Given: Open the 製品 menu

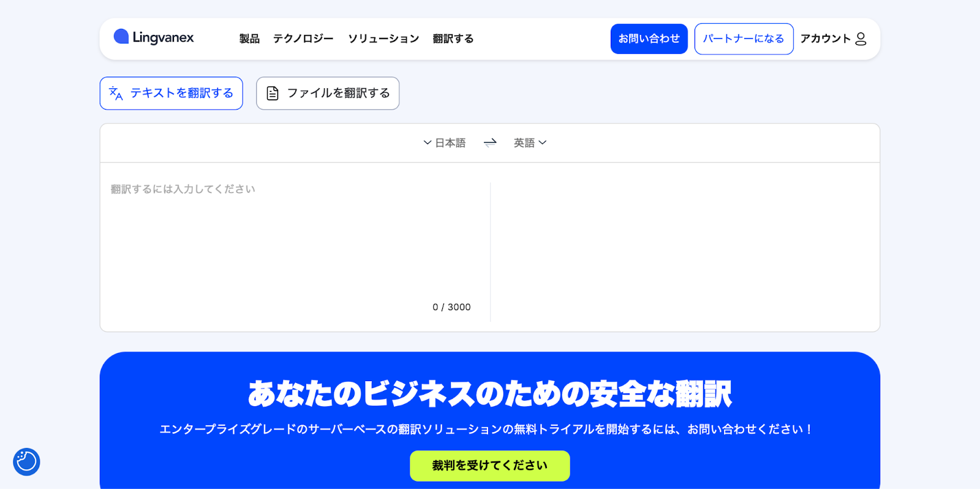Looking at the screenshot, I should [x=249, y=39].
